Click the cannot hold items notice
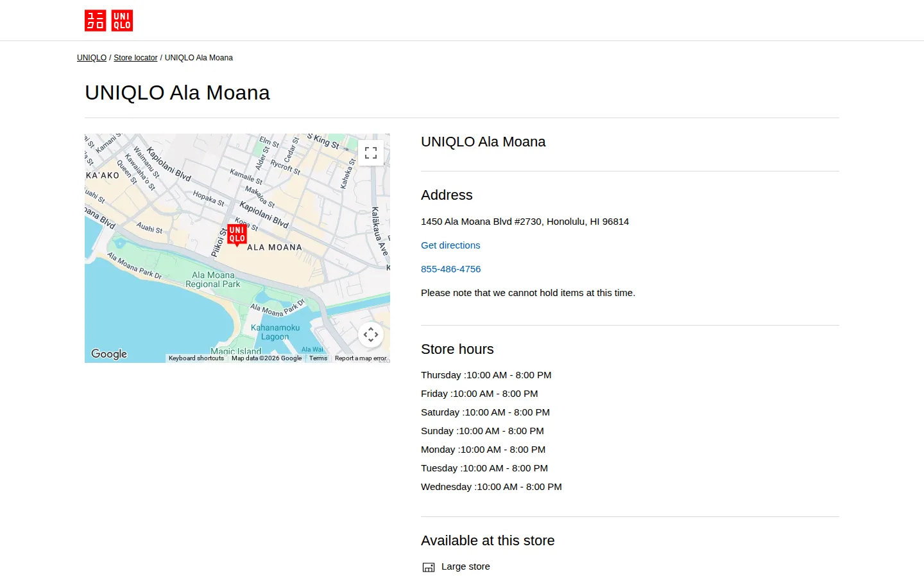Screen dimensions: 924x578 click(x=528, y=293)
